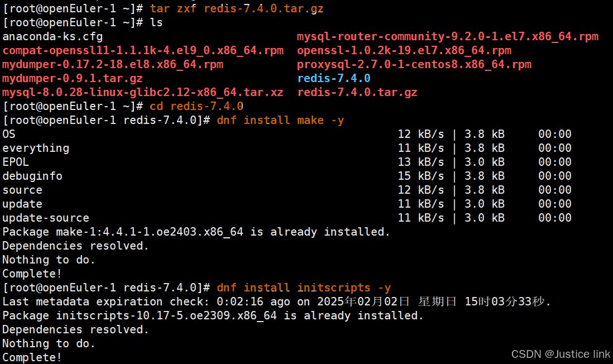The image size is (613, 364).
Task: Click the 'dnf install initscripts -y' command
Action: tap(304, 288)
